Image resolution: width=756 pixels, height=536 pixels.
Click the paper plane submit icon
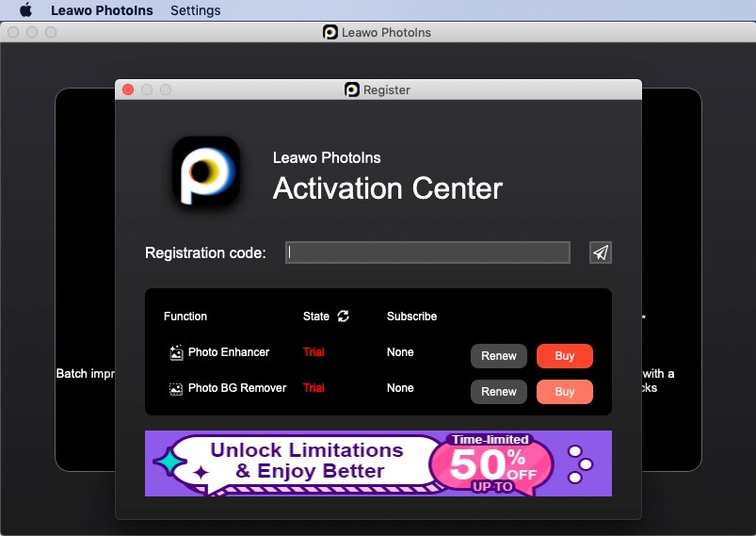(x=601, y=252)
